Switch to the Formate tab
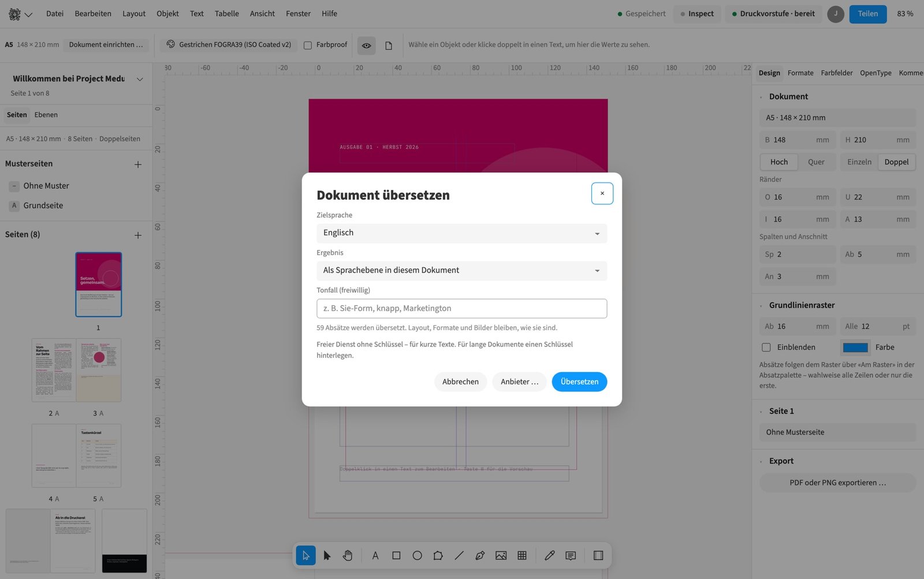This screenshot has width=924, height=579. (x=800, y=73)
